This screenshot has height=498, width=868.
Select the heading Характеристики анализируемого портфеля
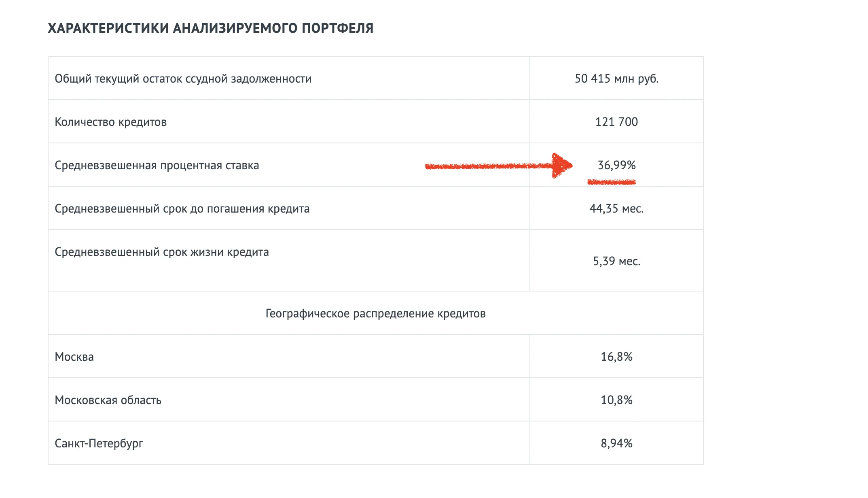click(x=211, y=28)
